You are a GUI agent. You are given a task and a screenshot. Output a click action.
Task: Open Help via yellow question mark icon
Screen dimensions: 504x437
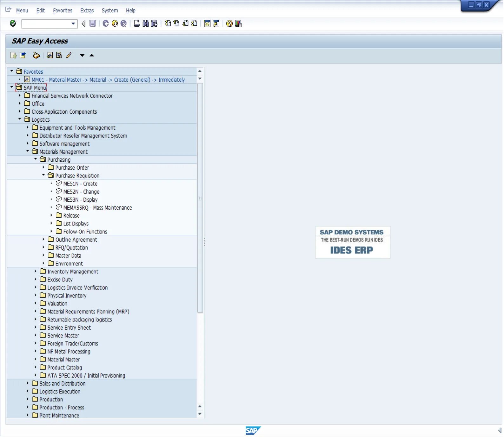tap(229, 24)
